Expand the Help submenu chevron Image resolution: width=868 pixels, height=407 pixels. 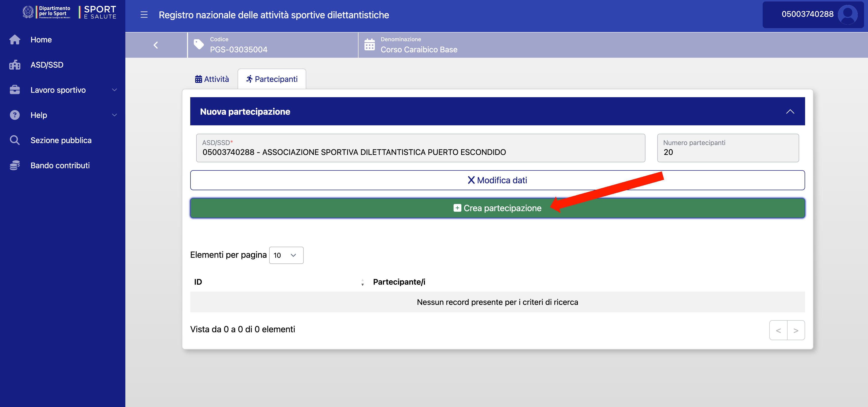pyautogui.click(x=114, y=115)
